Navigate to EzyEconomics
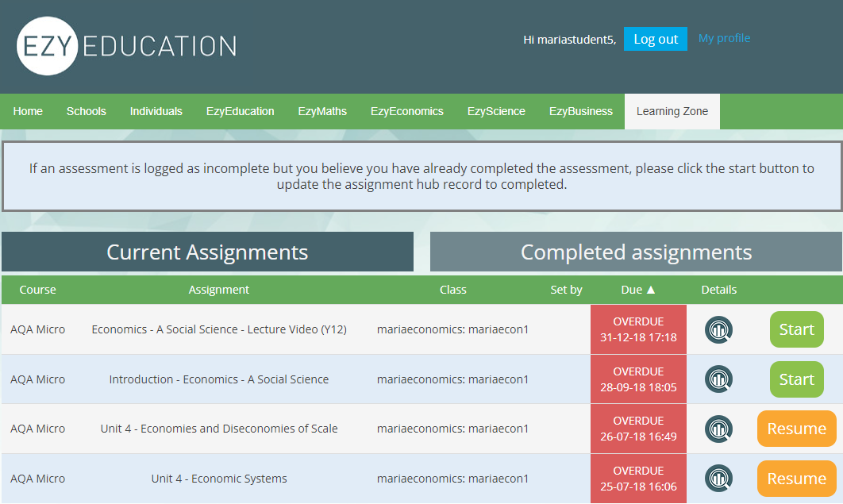The height and width of the screenshot is (504, 843). pyautogui.click(x=407, y=111)
